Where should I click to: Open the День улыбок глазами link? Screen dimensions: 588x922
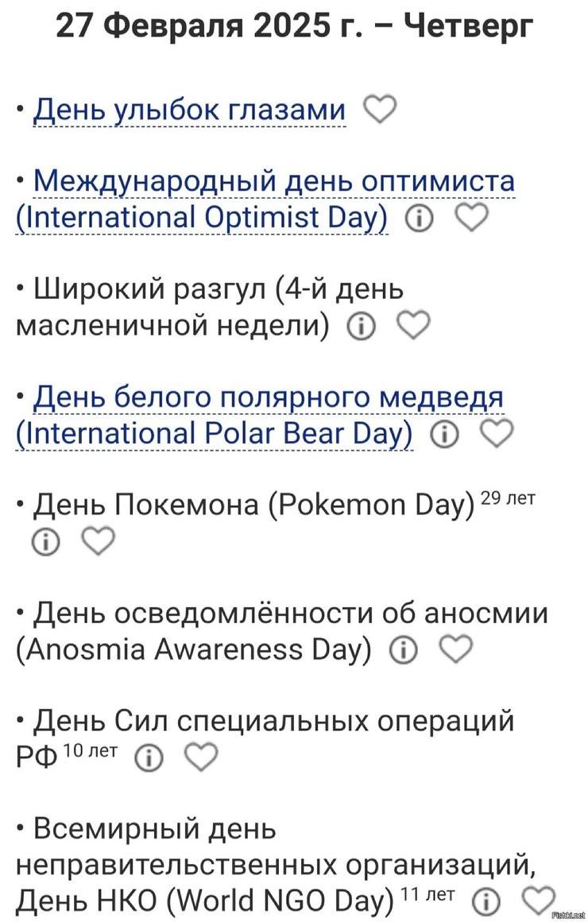pos(189,110)
